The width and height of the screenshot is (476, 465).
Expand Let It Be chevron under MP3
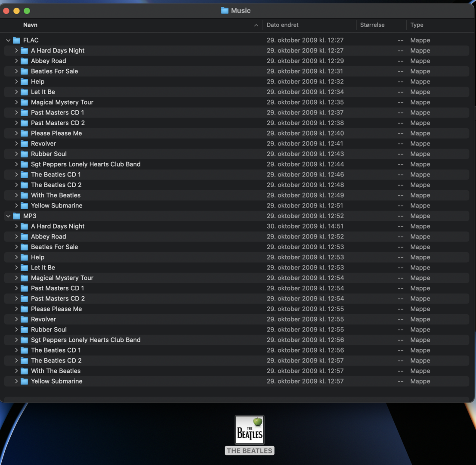tap(16, 267)
